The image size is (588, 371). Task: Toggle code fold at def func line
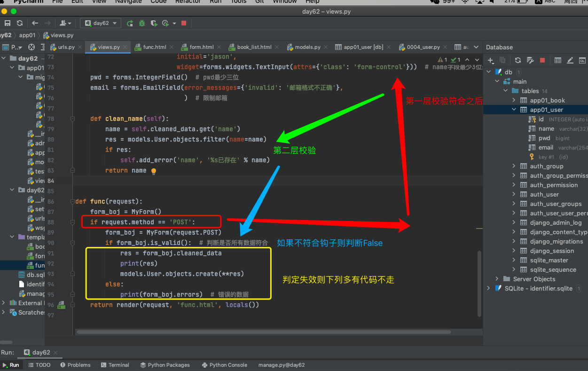(73, 201)
